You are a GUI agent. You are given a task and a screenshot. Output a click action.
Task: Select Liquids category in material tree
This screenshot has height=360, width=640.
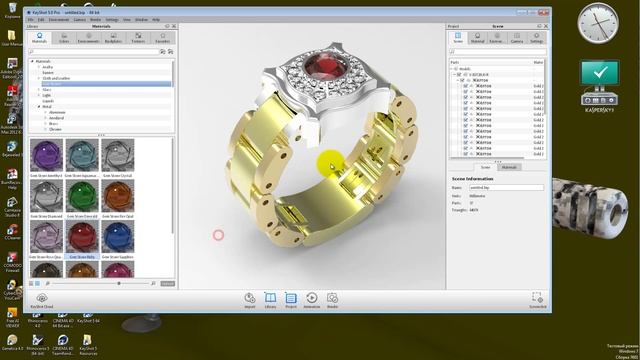pyautogui.click(x=48, y=101)
